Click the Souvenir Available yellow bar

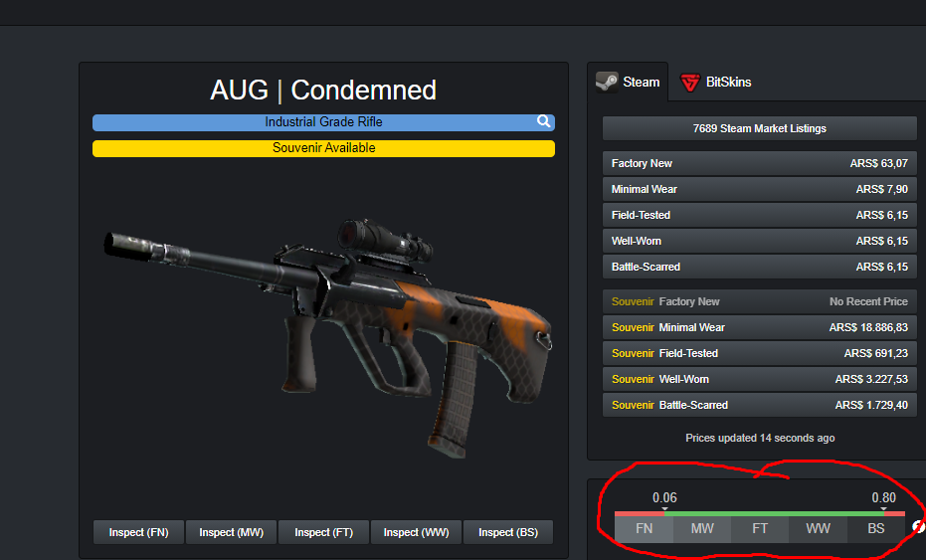click(323, 148)
